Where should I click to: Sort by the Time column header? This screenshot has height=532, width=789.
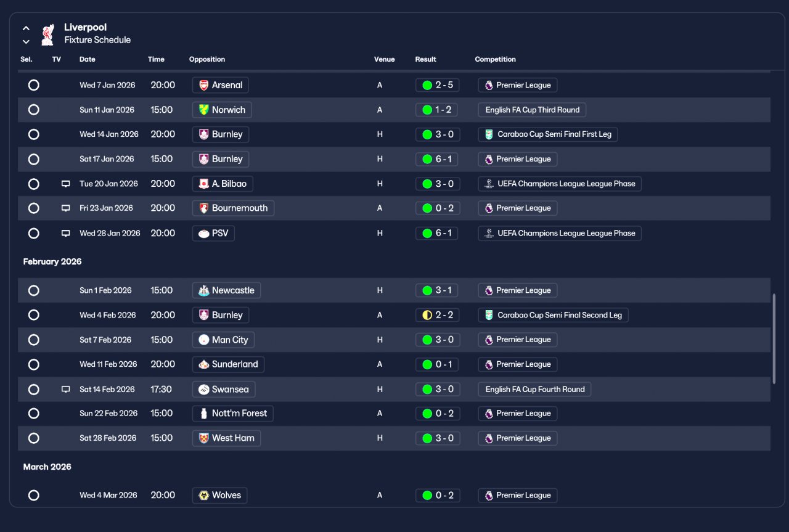pyautogui.click(x=156, y=60)
